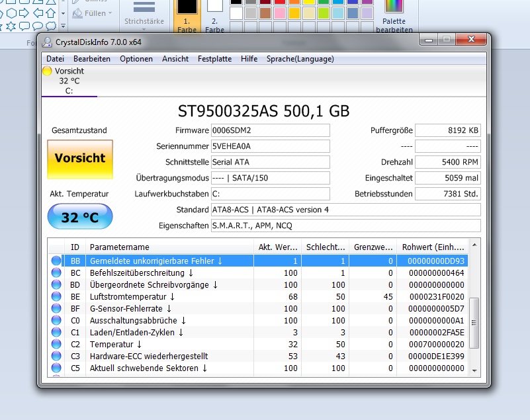Pick the lime green color swatch in Paint
Image resolution: width=530 pixels, height=420 pixels.
324,13
